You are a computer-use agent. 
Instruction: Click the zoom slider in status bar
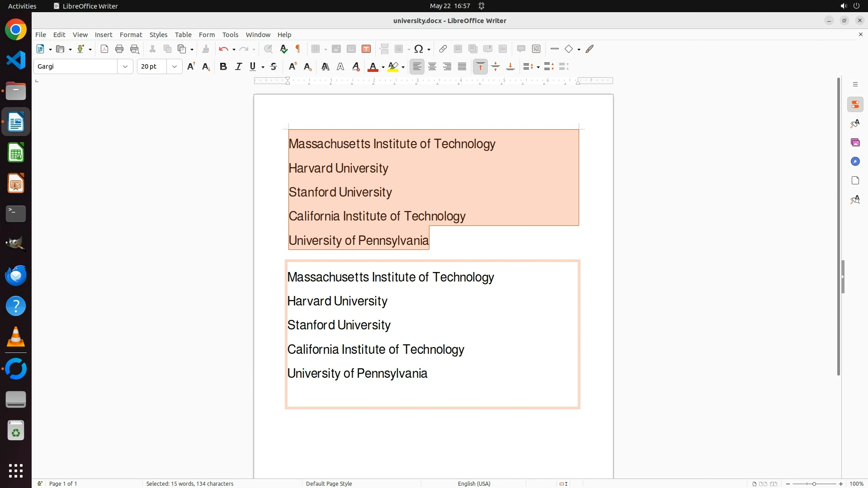pyautogui.click(x=814, y=483)
